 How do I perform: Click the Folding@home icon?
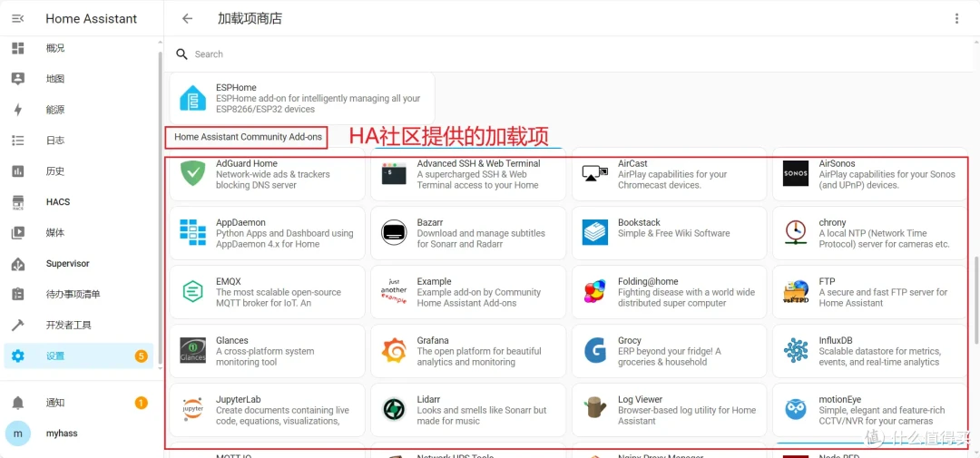(x=595, y=291)
